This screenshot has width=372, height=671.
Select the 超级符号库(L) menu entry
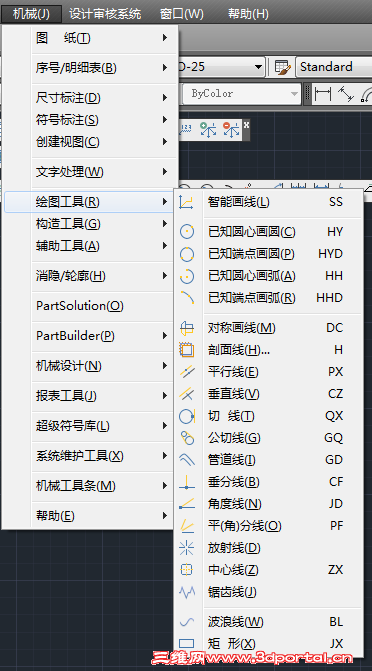pos(89,426)
